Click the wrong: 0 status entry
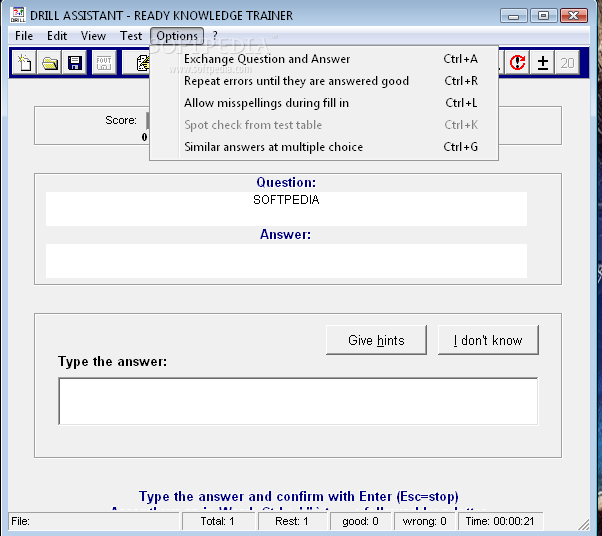Screen dimensions: 602x536 click(424, 521)
